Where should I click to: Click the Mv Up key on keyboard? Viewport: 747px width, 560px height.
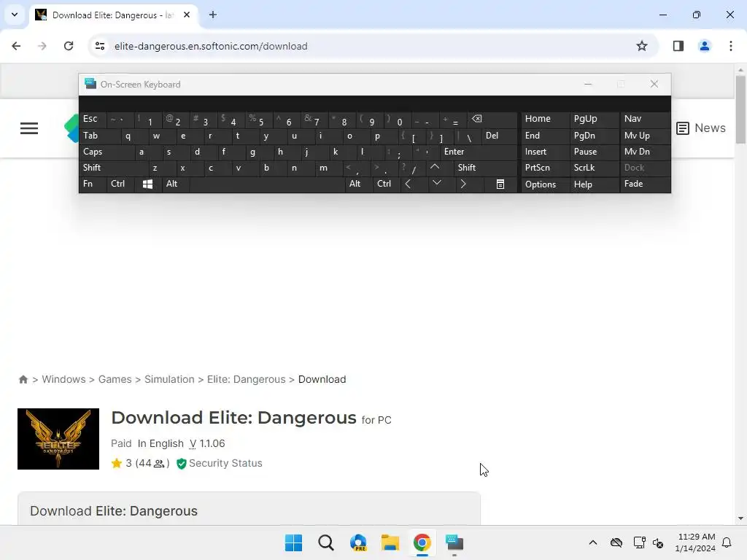[x=645, y=136]
